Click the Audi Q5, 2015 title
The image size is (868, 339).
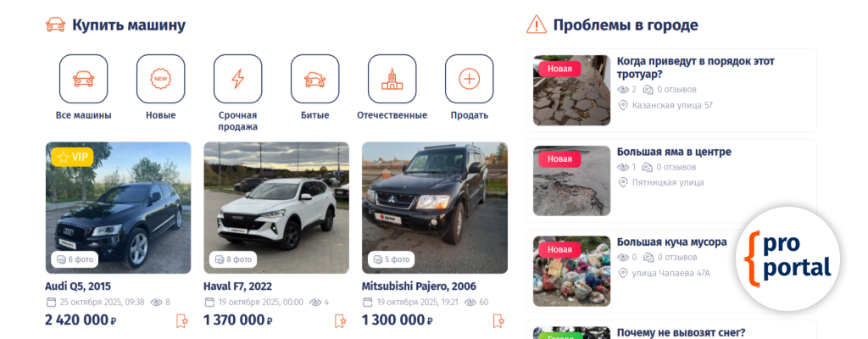78,286
